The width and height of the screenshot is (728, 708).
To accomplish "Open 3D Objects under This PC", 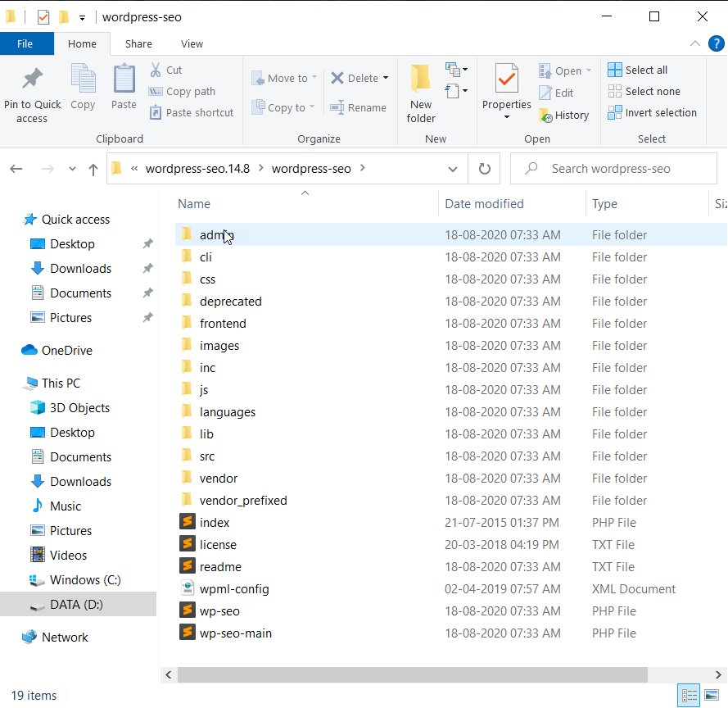I will click(70, 408).
